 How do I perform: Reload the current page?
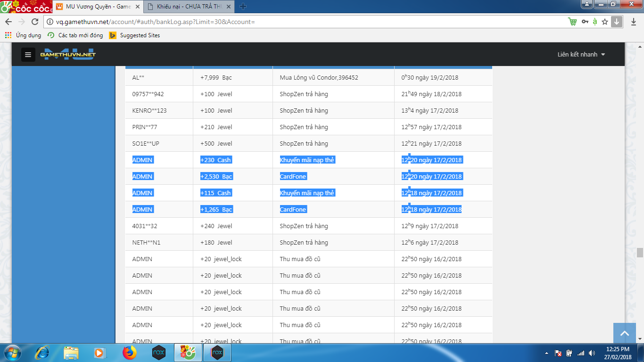[x=35, y=22]
